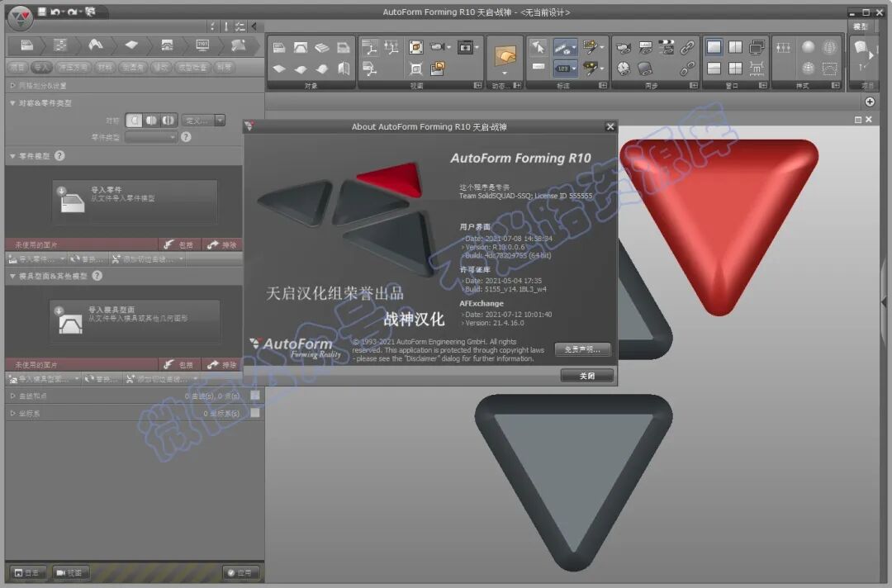Open the 零件类型 dropdown
This screenshot has height=588, width=892.
[151, 137]
